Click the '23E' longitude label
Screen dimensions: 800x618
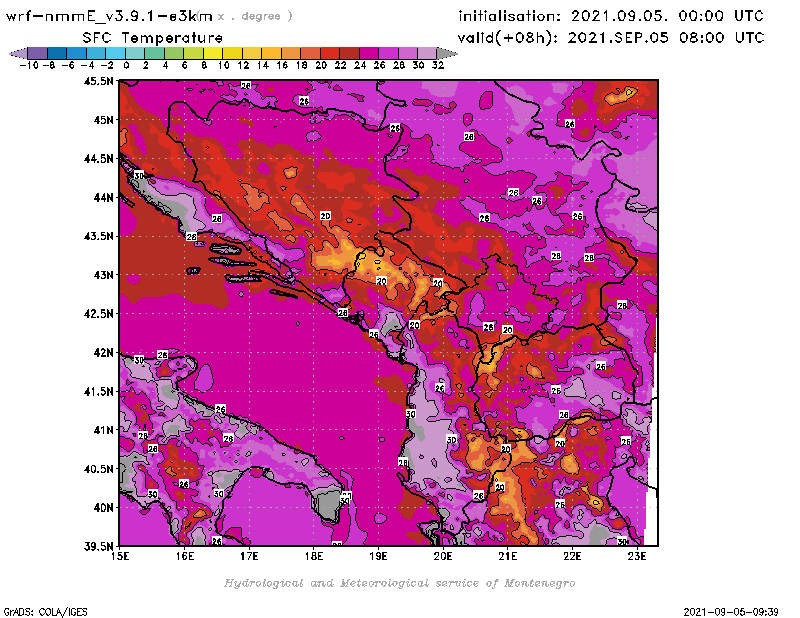pyautogui.click(x=637, y=556)
